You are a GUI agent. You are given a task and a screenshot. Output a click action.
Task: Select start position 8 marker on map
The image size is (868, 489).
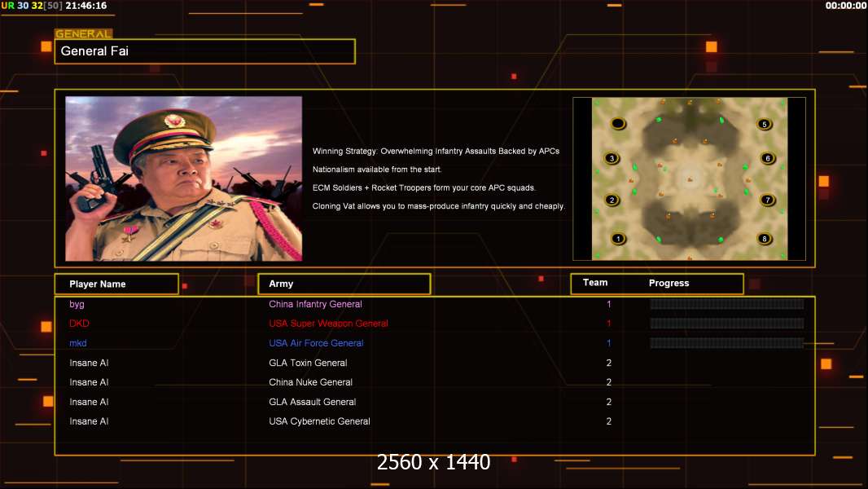tap(765, 239)
